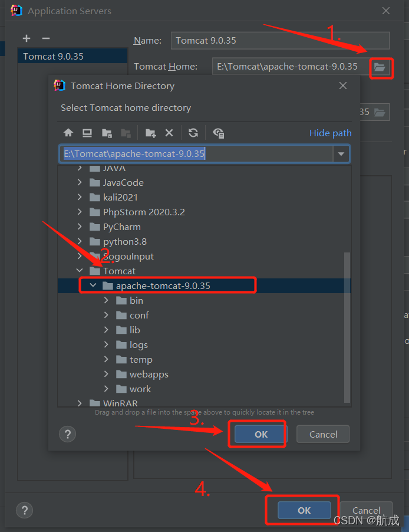The image size is (409, 532).
Task: Click the directory path input field
Action: tap(197, 154)
